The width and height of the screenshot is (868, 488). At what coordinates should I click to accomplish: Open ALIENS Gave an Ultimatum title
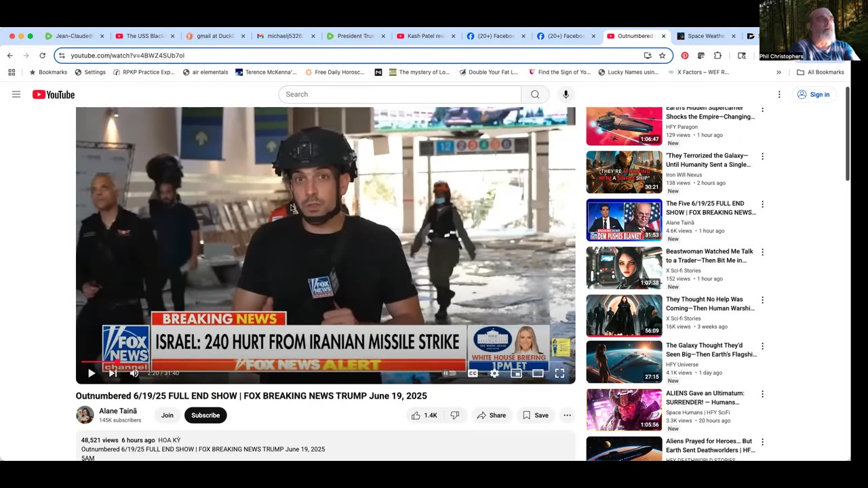coord(705,398)
